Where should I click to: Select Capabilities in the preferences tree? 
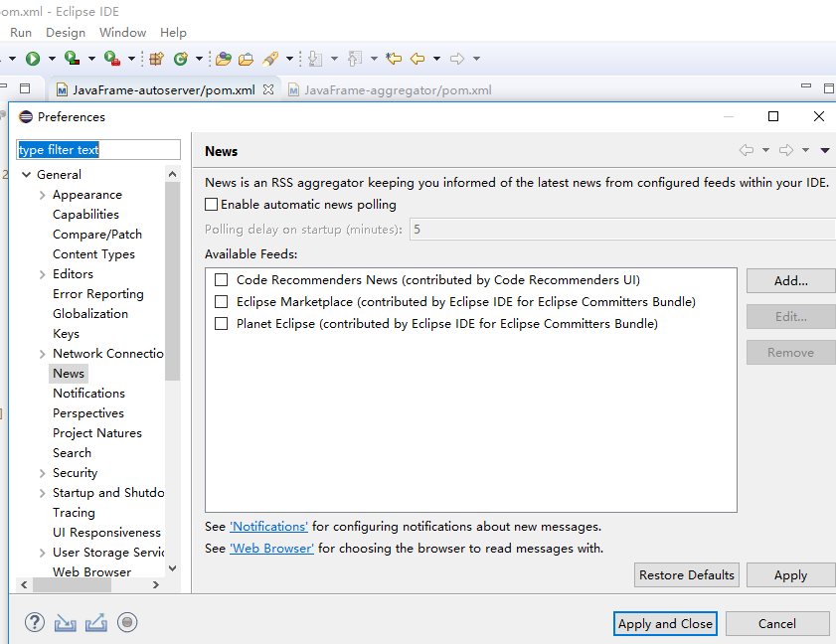coord(85,215)
